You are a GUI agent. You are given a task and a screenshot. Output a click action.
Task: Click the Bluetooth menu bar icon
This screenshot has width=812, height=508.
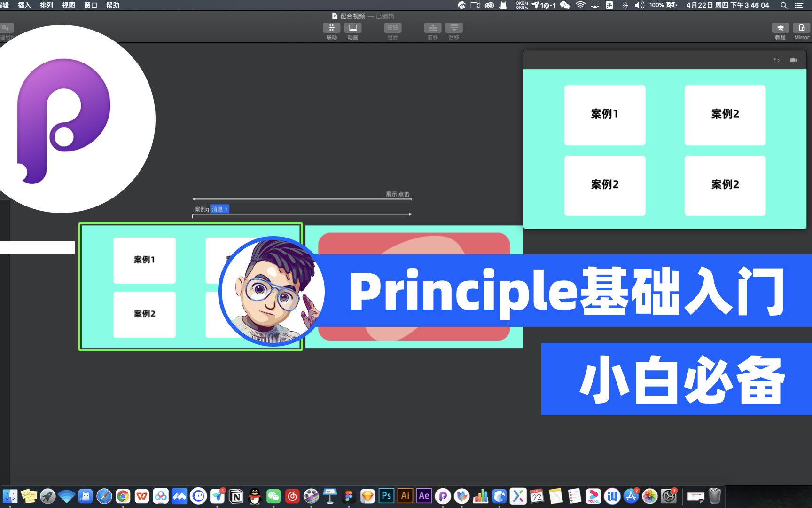625,5
